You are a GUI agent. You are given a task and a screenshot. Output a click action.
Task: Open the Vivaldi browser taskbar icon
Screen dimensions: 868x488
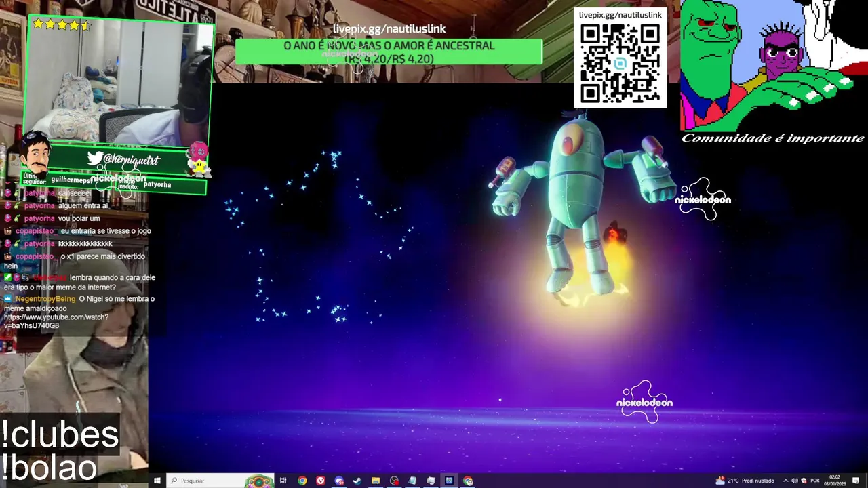pos(321,481)
